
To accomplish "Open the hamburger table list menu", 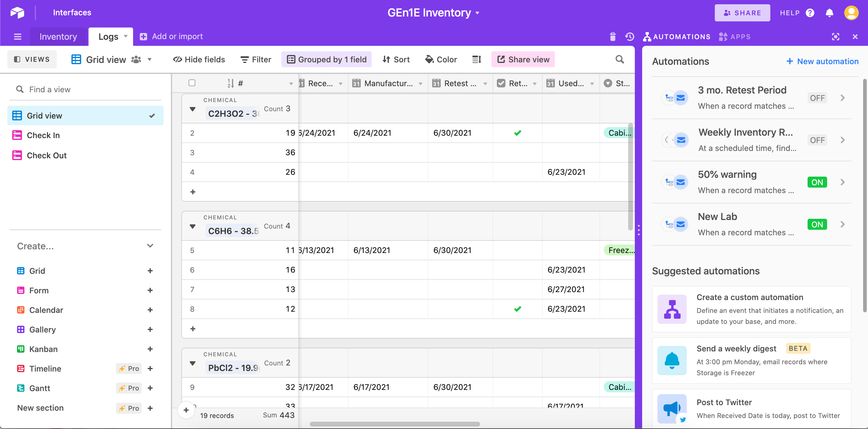I will coord(17,36).
